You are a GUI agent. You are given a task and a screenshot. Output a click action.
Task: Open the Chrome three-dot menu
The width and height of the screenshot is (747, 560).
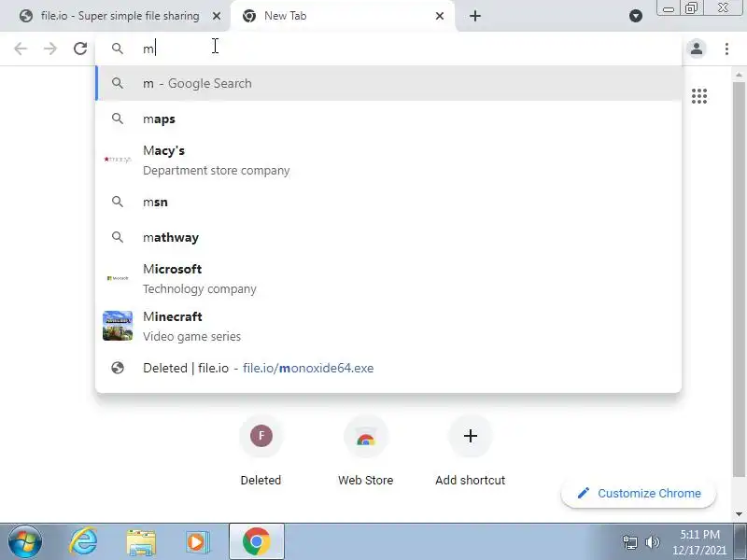coord(726,49)
